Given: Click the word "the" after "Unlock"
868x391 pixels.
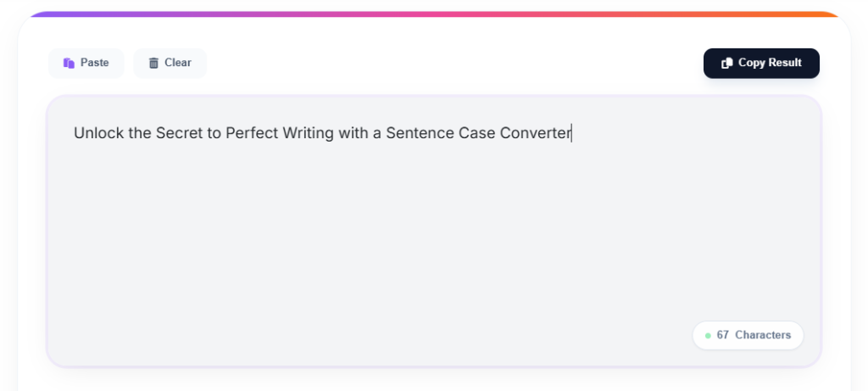Looking at the screenshot, I should click(x=139, y=133).
